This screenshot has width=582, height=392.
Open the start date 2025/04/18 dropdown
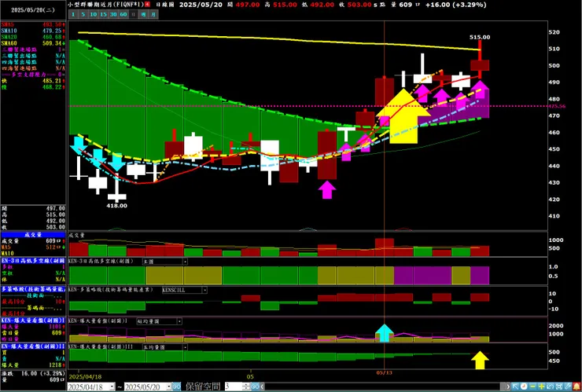(x=112, y=387)
